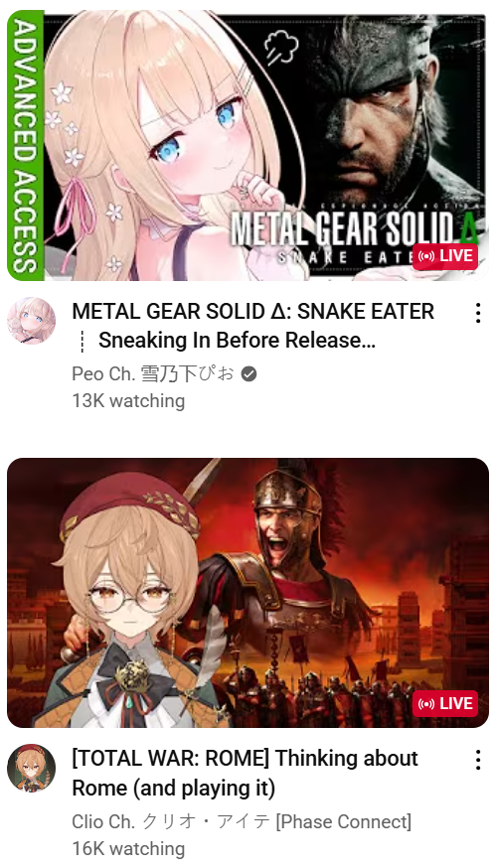Click the 13K watching viewer count
This screenshot has height=868, width=494.
[x=128, y=401]
